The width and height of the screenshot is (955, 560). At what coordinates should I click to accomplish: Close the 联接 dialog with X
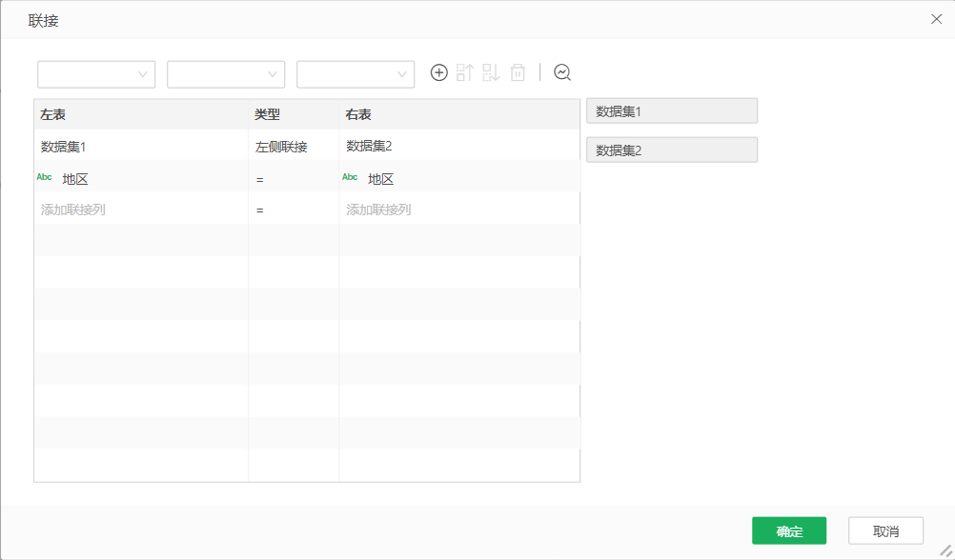936,19
